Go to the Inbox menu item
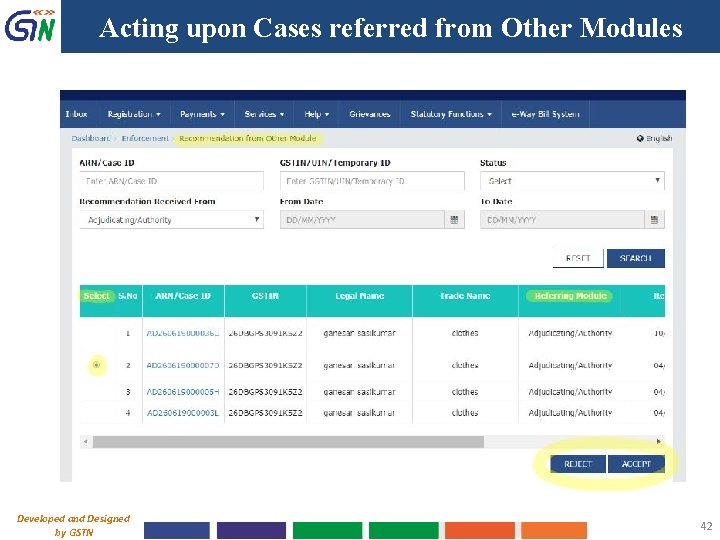720x540 pixels. (76, 114)
